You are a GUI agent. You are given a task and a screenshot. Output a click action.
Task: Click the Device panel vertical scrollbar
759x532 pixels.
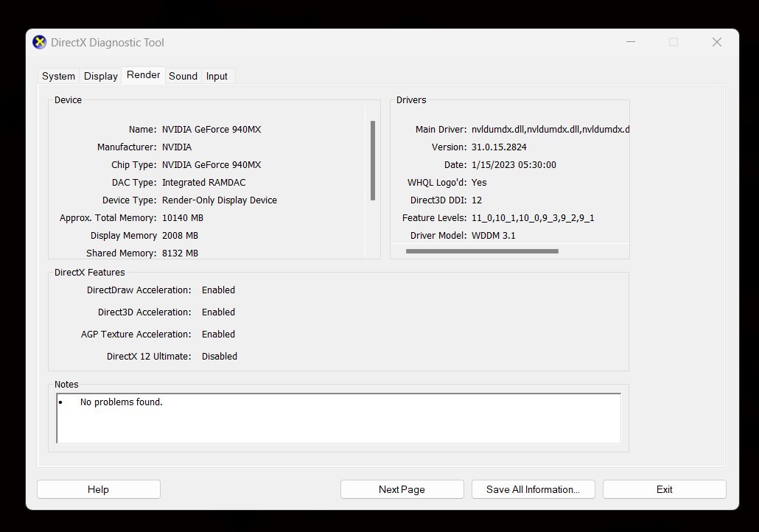tap(373, 161)
